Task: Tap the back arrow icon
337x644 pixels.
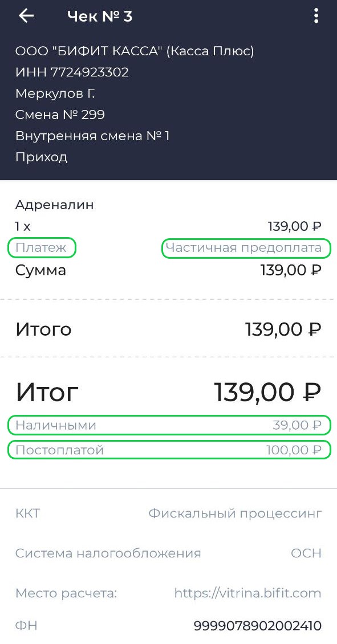Action: [x=26, y=16]
